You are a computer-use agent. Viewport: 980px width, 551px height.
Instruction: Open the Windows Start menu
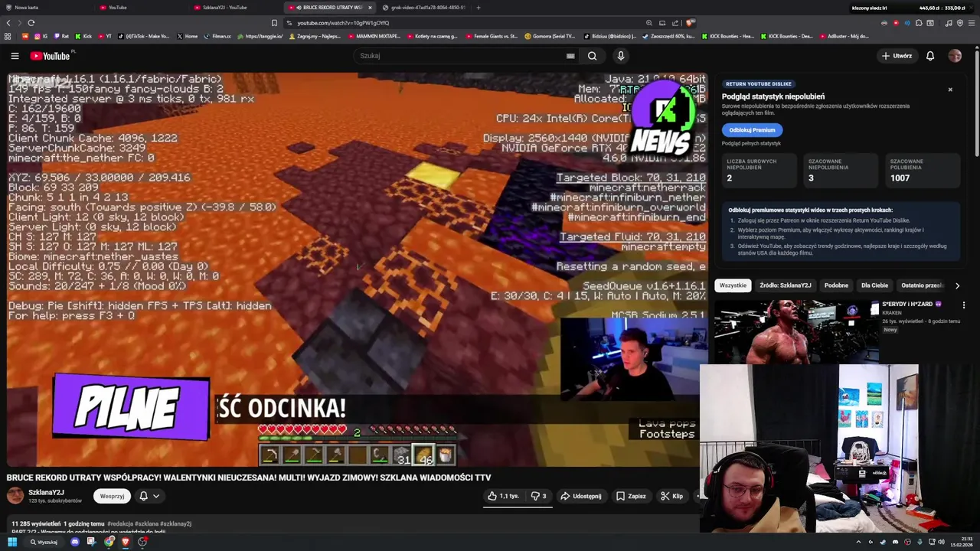pyautogui.click(x=12, y=542)
